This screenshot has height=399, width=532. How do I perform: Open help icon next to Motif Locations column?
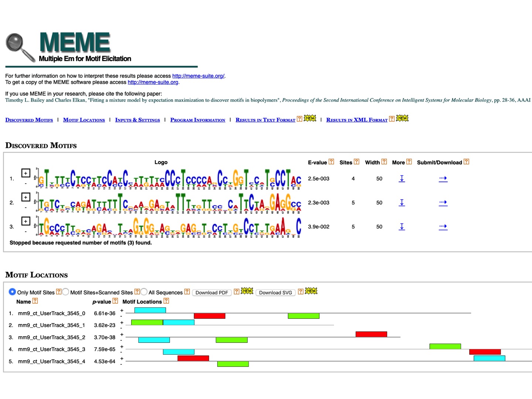(166, 301)
